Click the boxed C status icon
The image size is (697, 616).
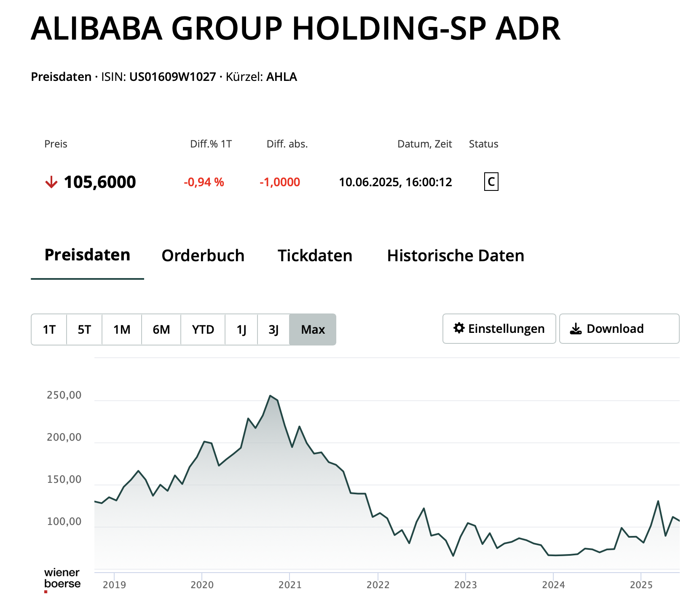pyautogui.click(x=491, y=182)
